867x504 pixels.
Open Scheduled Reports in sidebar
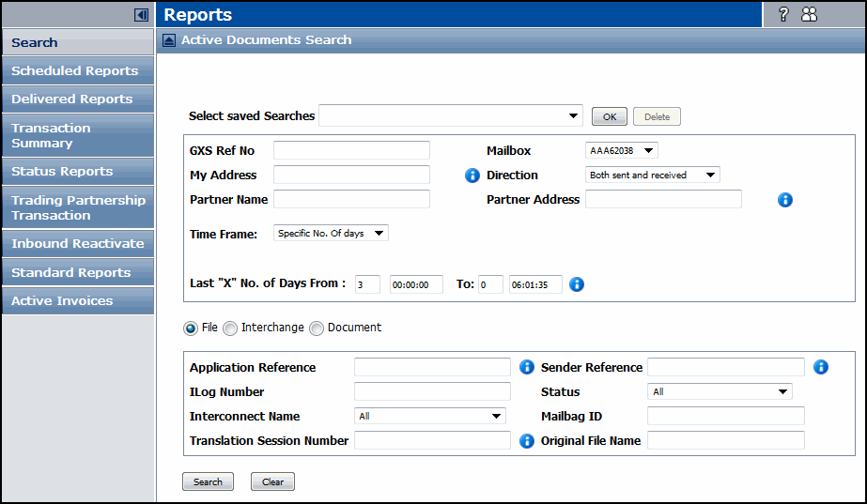click(75, 71)
